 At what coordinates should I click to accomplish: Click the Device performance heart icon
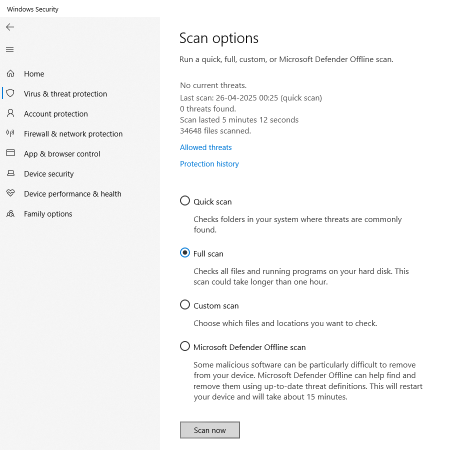point(10,193)
